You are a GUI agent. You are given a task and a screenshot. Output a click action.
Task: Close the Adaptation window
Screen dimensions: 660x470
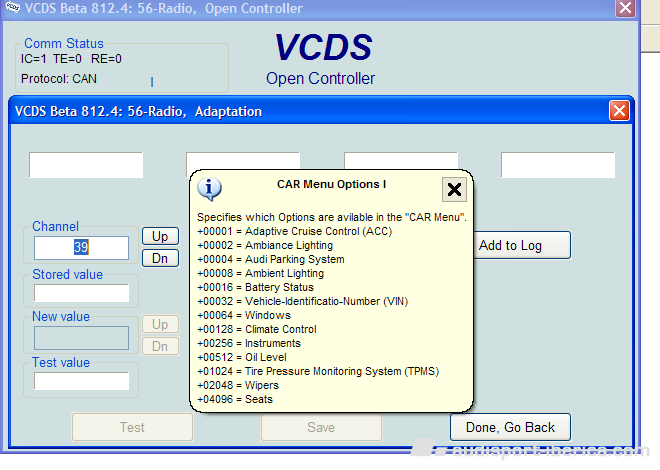pyautogui.click(x=619, y=111)
